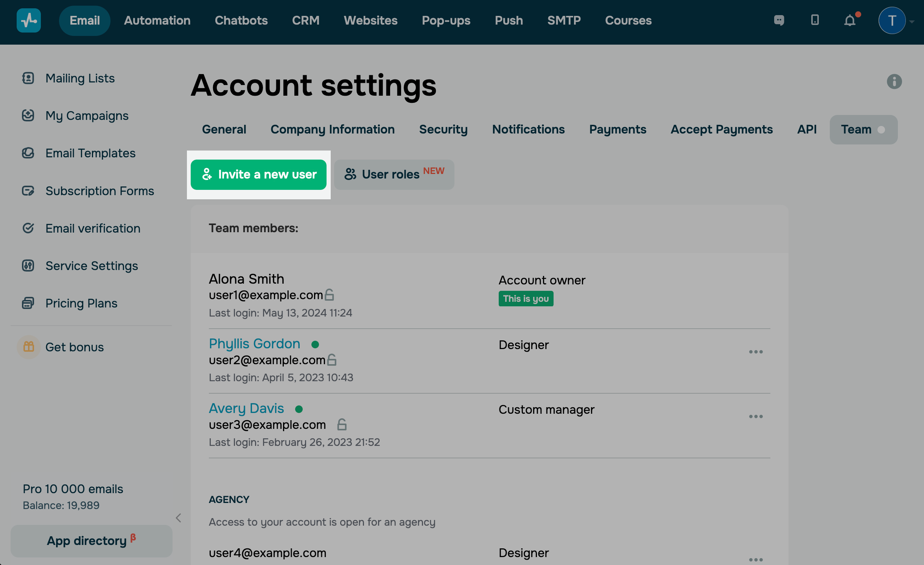Open Phyllis Gordon's profile link
Viewport: 924px width, 565px height.
254,344
